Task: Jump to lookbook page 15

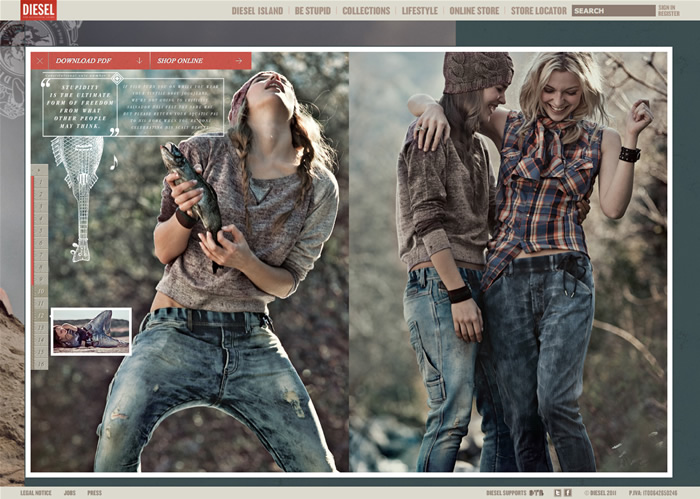Action: 41,352
